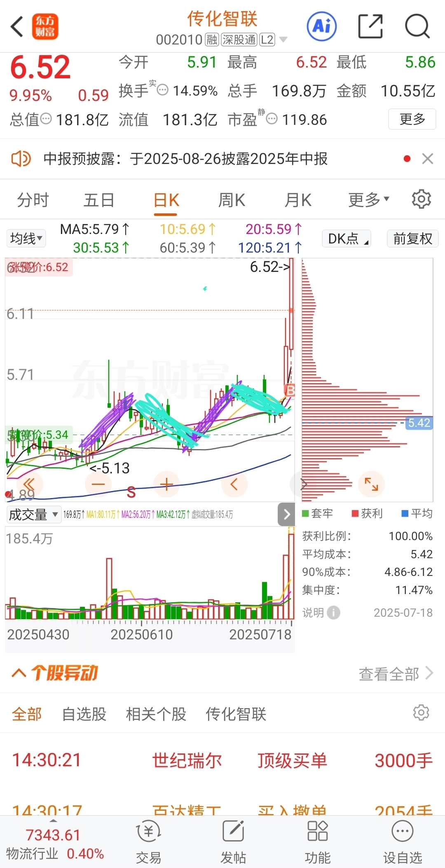Tap the 套牢 green legend swatch
This screenshot has height=868, width=445.
305,513
